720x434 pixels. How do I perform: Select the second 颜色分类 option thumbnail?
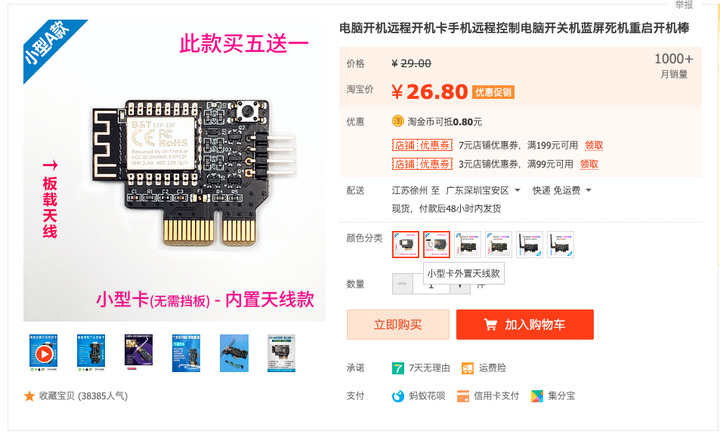pos(436,244)
